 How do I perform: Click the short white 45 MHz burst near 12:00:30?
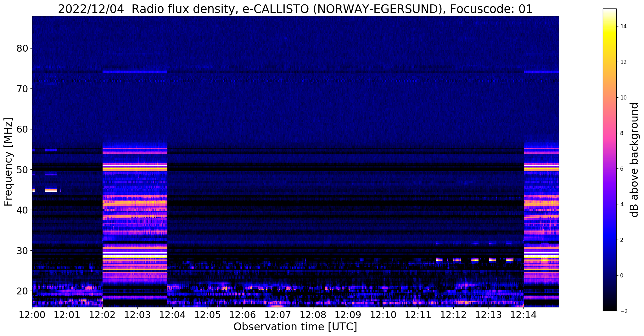click(x=51, y=190)
